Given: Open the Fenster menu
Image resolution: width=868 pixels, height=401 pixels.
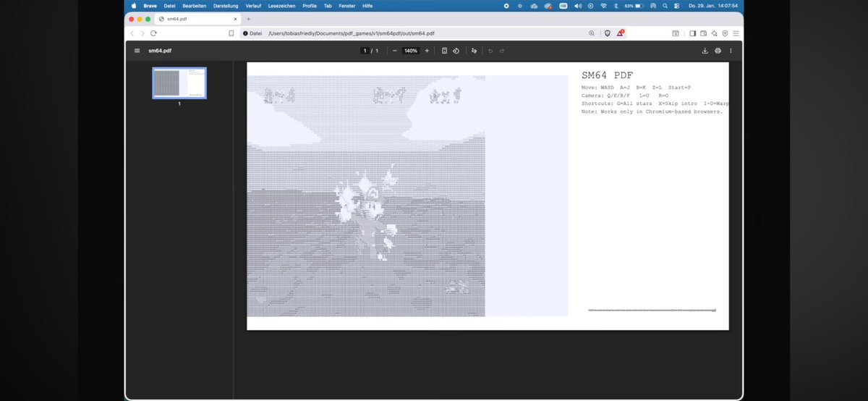Looking at the screenshot, I should pyautogui.click(x=347, y=5).
